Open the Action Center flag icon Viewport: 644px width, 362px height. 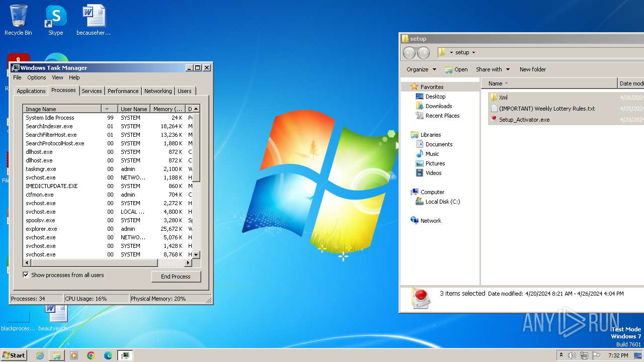coord(596,355)
